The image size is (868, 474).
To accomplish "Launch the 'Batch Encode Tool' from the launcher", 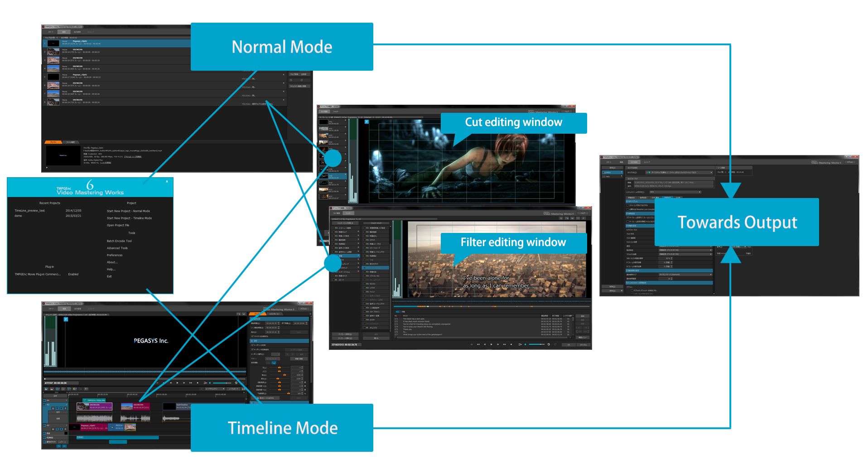I will pyautogui.click(x=119, y=241).
